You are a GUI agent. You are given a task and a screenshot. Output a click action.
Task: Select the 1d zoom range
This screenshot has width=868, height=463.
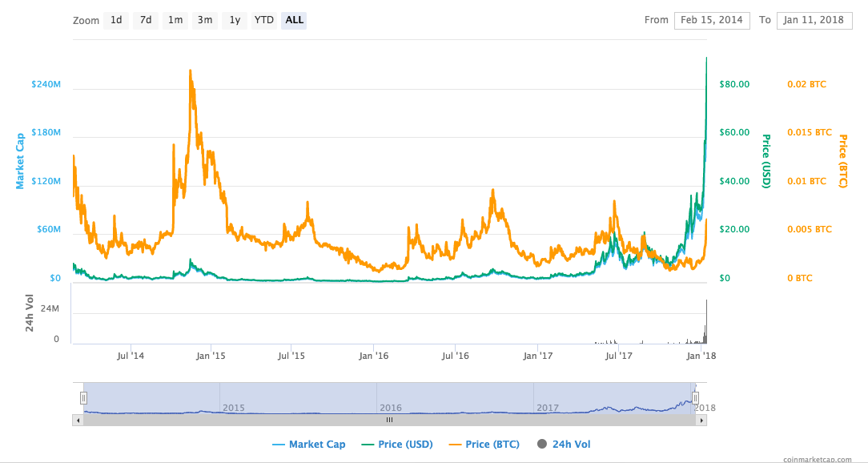116,20
